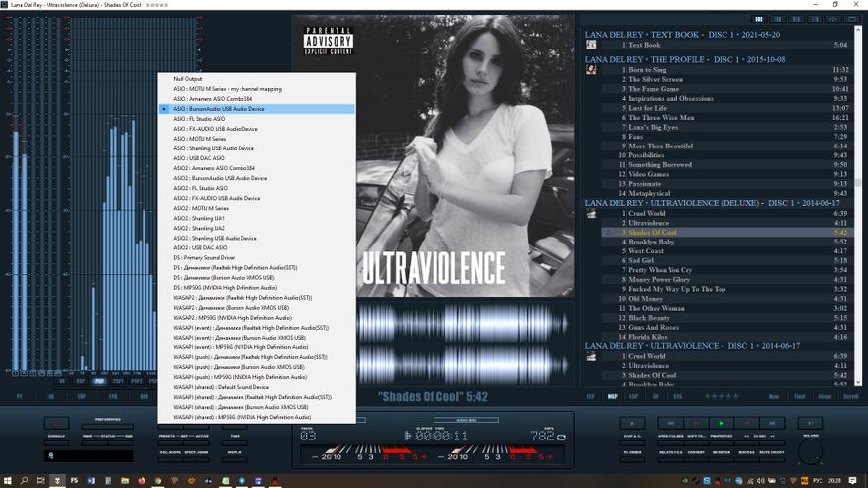Select ASIO2 : BursonAudio USB Audio Device
Image resolution: width=868 pixels, height=488 pixels.
(257, 178)
